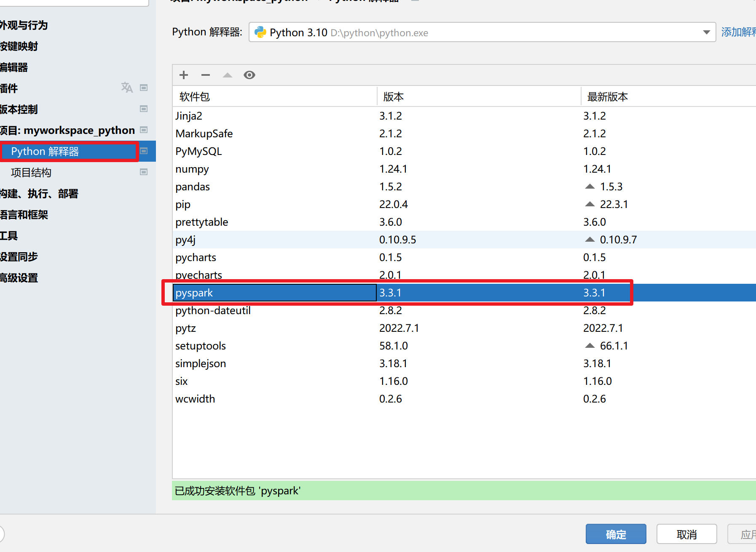Click the square icon next to Python 解释器

point(143,151)
